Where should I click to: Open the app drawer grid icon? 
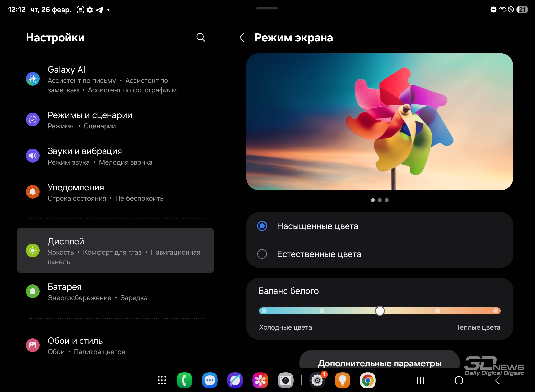coord(162,380)
